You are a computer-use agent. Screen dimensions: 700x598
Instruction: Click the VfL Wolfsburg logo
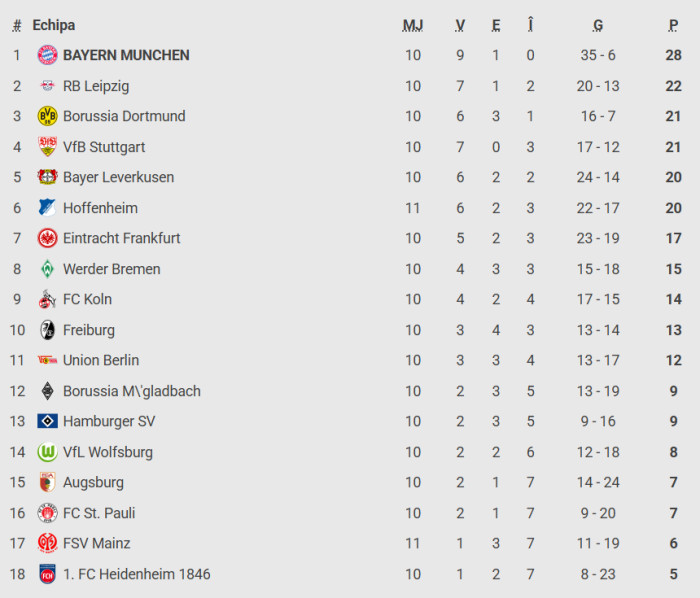tap(47, 452)
